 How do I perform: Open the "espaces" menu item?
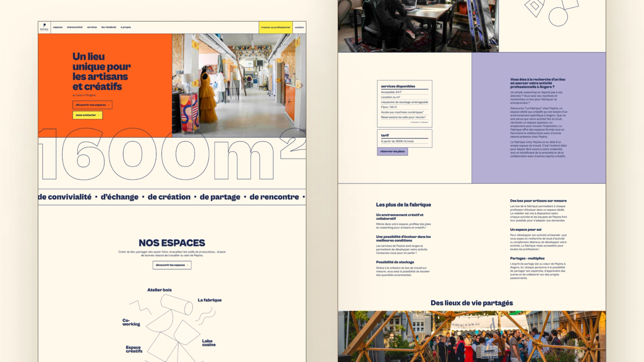pos(58,27)
